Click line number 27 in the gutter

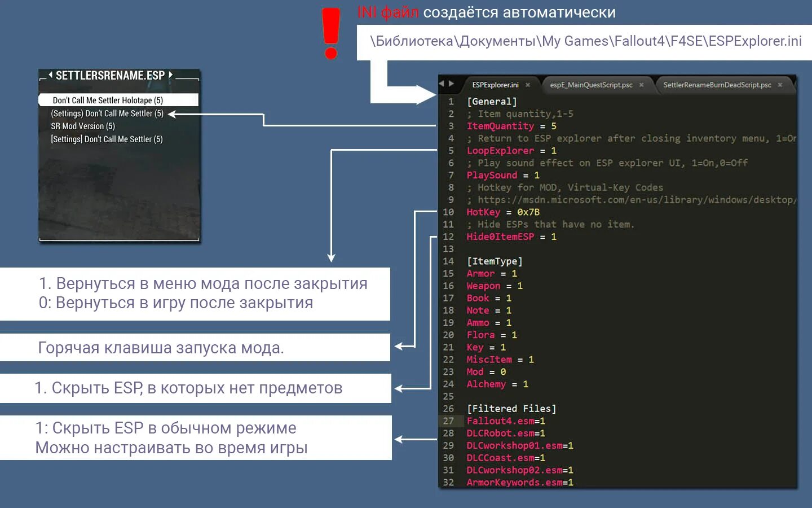(448, 421)
